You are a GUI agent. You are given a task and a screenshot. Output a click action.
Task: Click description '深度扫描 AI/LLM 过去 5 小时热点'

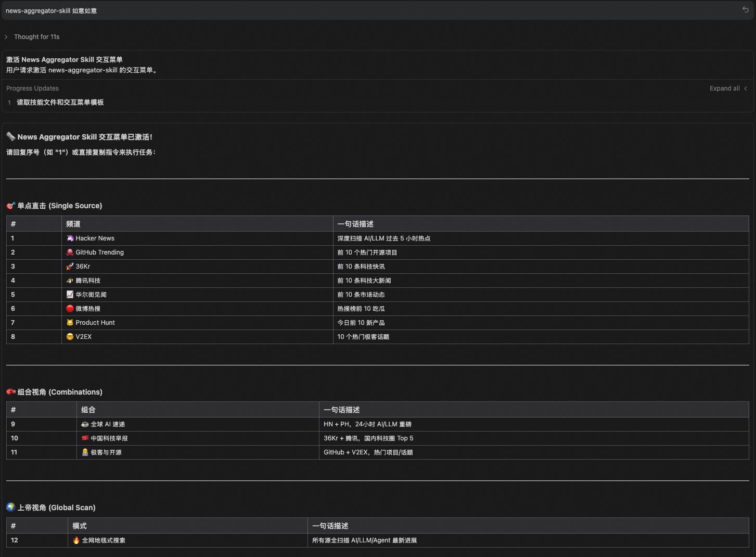pos(383,238)
